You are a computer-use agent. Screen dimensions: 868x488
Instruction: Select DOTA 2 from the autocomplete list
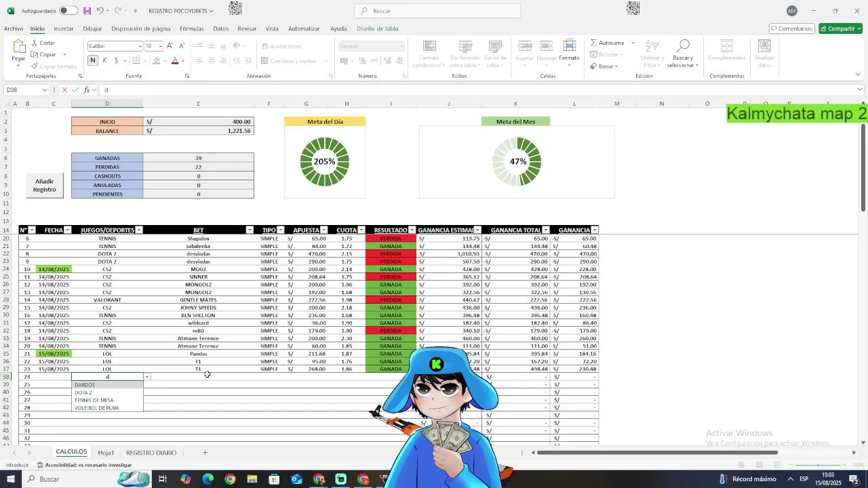[107, 392]
